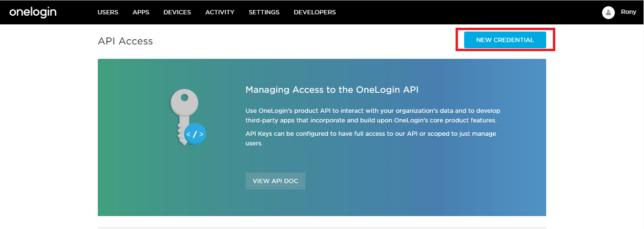Open the Developers menu
Viewport: 644px width, 229px height.
click(x=315, y=12)
